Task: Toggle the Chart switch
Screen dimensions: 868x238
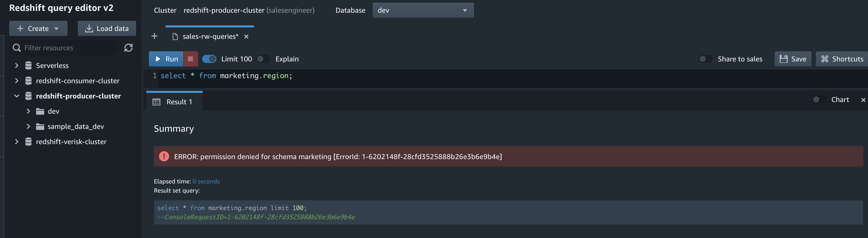Action: [819, 100]
